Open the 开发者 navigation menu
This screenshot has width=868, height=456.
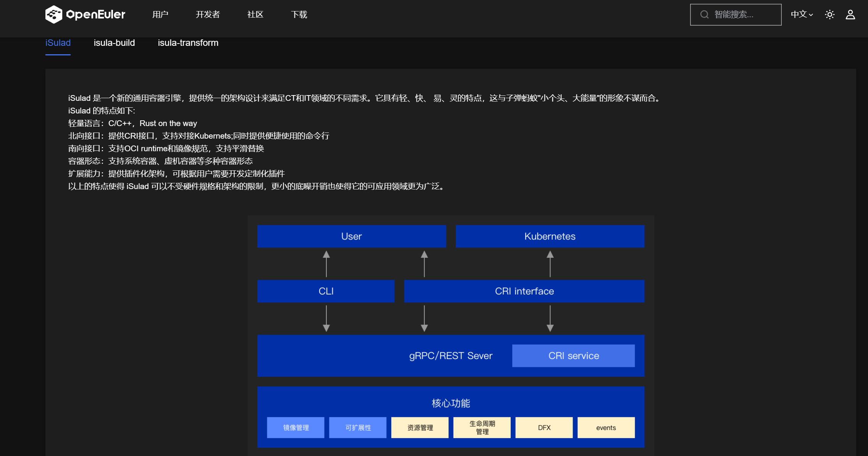pyautogui.click(x=208, y=15)
